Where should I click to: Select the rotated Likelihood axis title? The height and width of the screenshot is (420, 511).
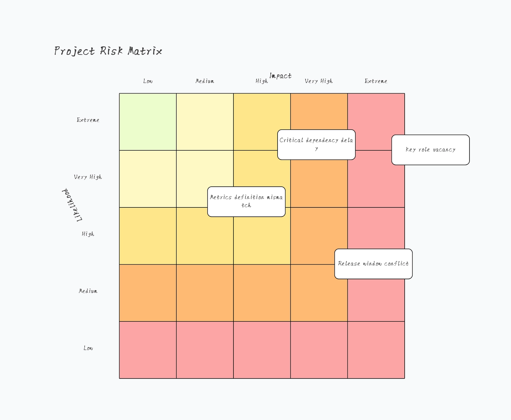[x=72, y=205]
